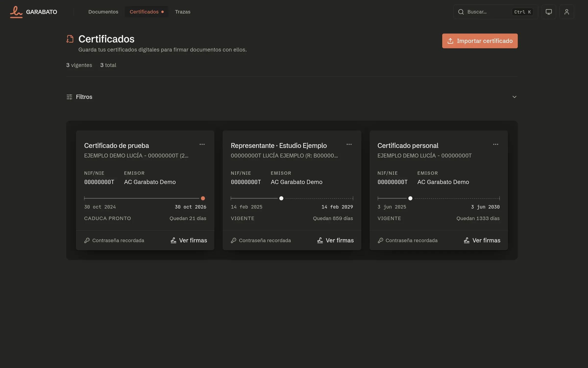Click the search magnifier icon
The width and height of the screenshot is (588, 368).
click(461, 12)
